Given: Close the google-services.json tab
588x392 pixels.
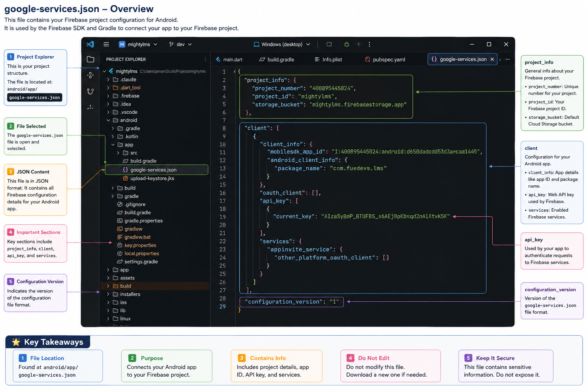Looking at the screenshot, I should pos(492,59).
